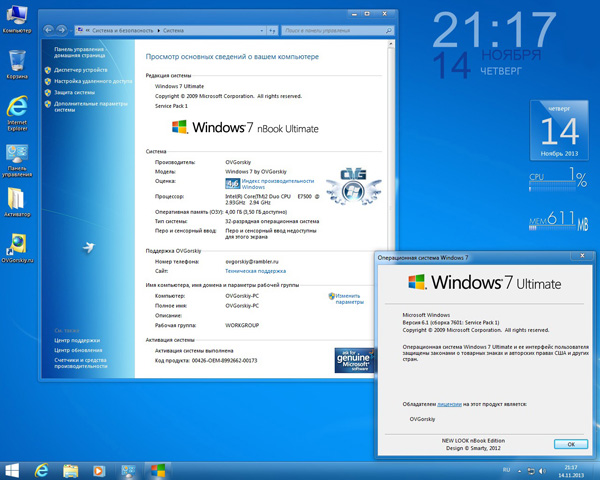Maximize the System window
The width and height of the screenshot is (600, 480).
pos(367,14)
